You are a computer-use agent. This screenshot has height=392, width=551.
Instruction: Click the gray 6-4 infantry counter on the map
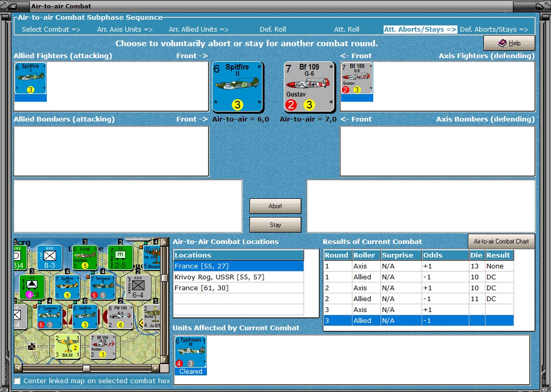138,287
